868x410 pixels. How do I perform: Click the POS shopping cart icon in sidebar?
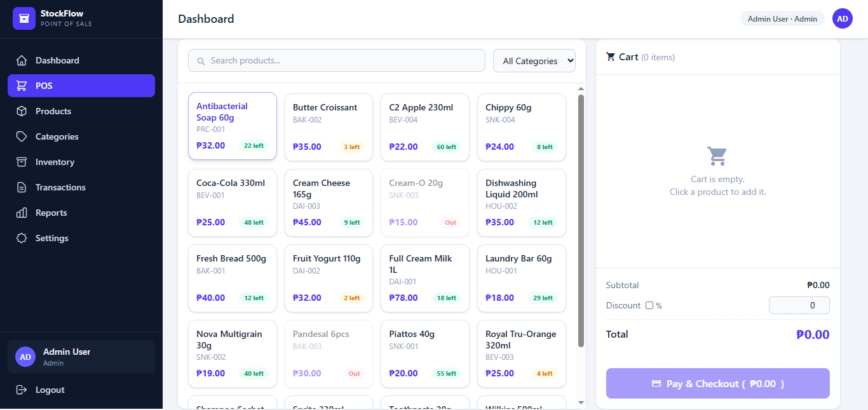[22, 86]
